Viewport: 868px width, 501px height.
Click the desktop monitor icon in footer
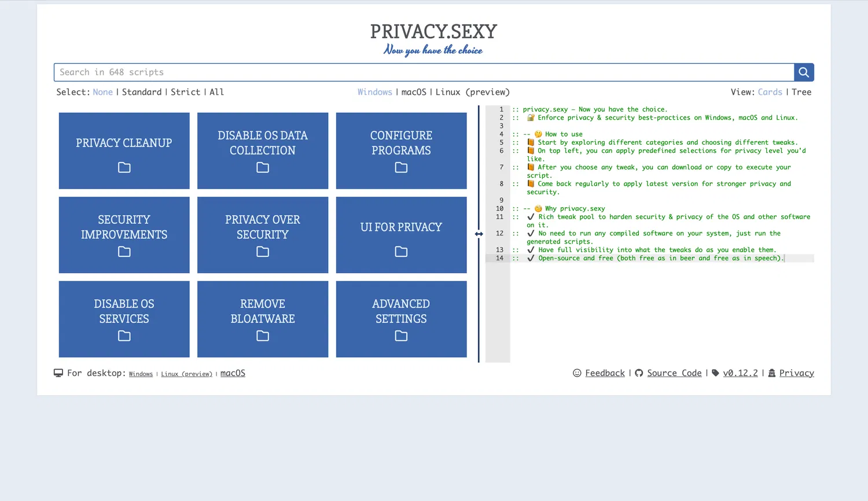pos(58,373)
